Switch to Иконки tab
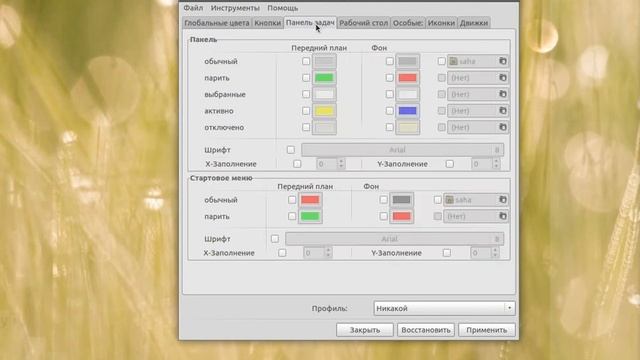The width and height of the screenshot is (640, 360). [x=441, y=23]
